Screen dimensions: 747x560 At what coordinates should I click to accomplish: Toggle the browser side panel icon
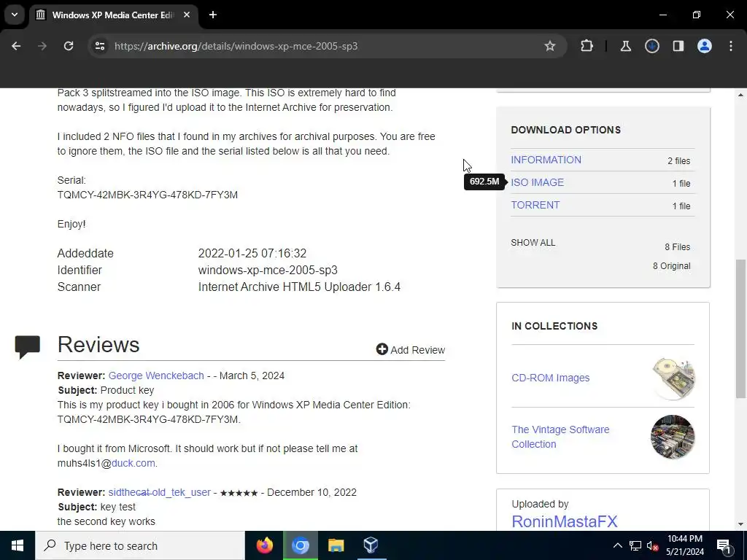[x=678, y=46]
